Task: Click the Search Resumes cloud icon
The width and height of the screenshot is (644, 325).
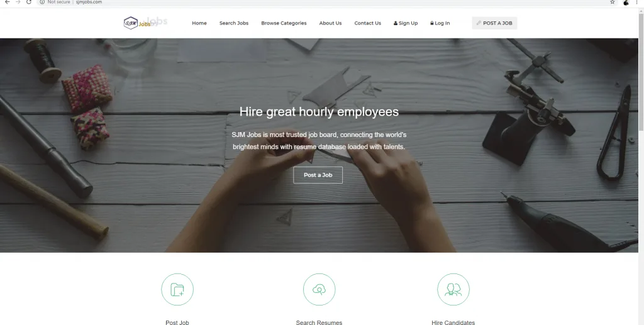Action: [319, 290]
